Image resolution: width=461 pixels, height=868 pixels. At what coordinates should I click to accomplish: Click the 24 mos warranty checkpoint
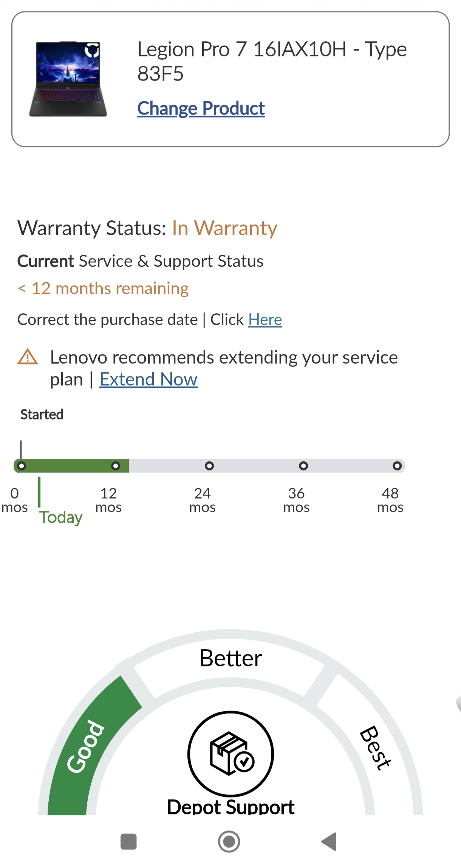tap(209, 466)
